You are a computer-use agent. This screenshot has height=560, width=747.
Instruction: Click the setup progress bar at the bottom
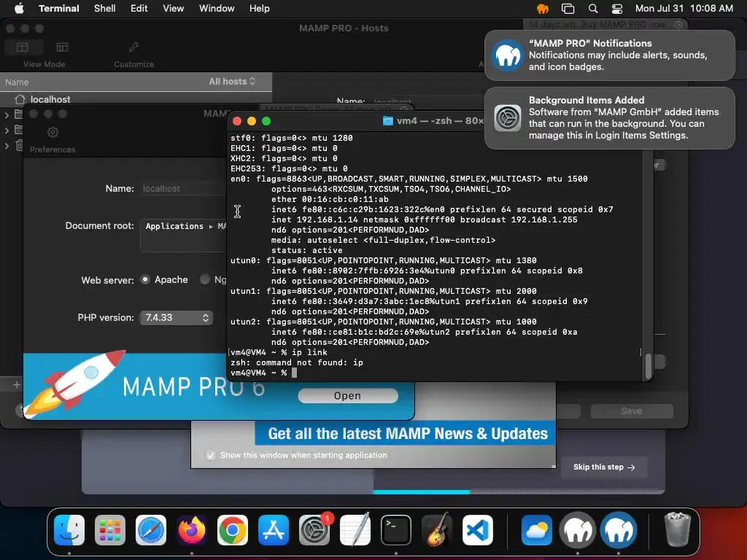coord(519,492)
